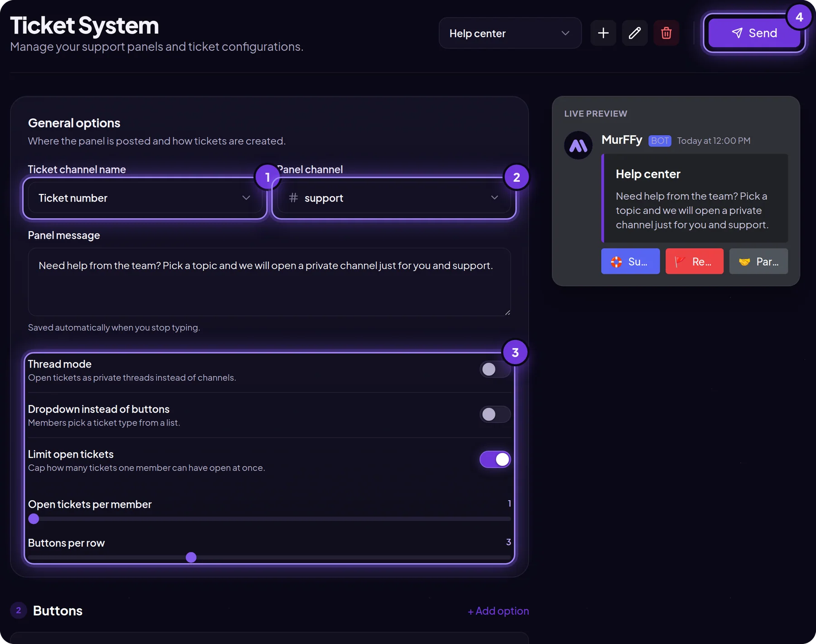
Task: Click the "Saved automatically when you stop typing." note
Action: click(x=114, y=328)
